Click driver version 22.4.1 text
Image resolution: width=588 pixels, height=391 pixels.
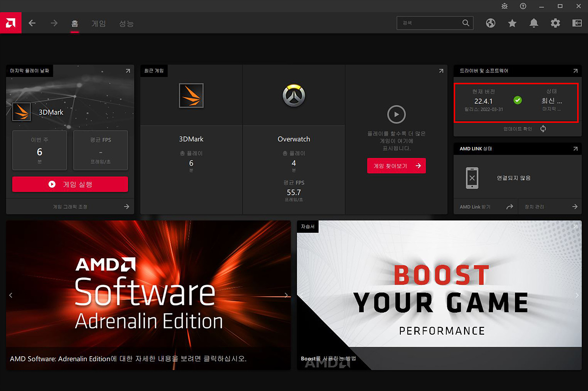tap(484, 101)
